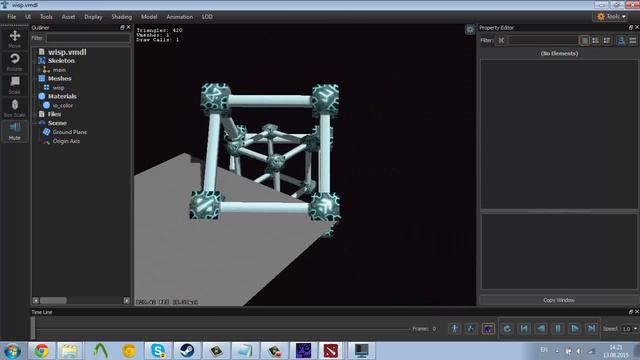
Task: Open Property Editor options lines icon
Action: 633,40
